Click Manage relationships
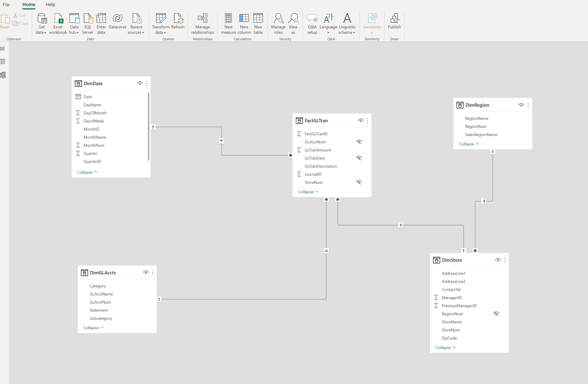Screen dimensions: 588x384 tap(202, 24)
